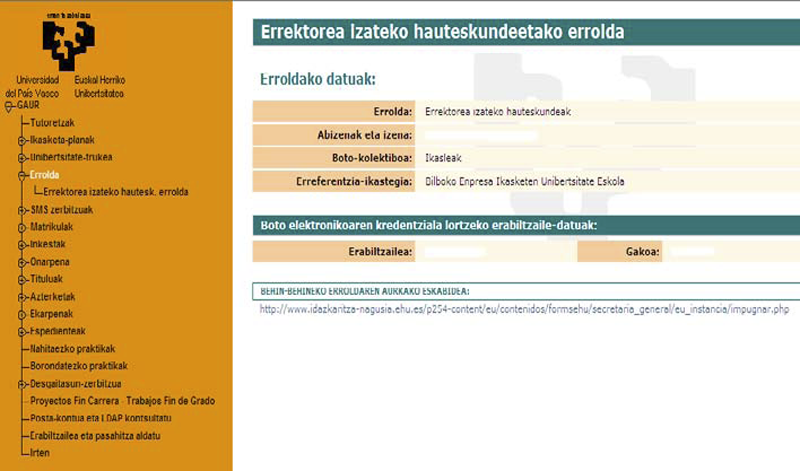Expand the Unibertsitate-trukea node
This screenshot has width=800, height=471.
click(22, 157)
